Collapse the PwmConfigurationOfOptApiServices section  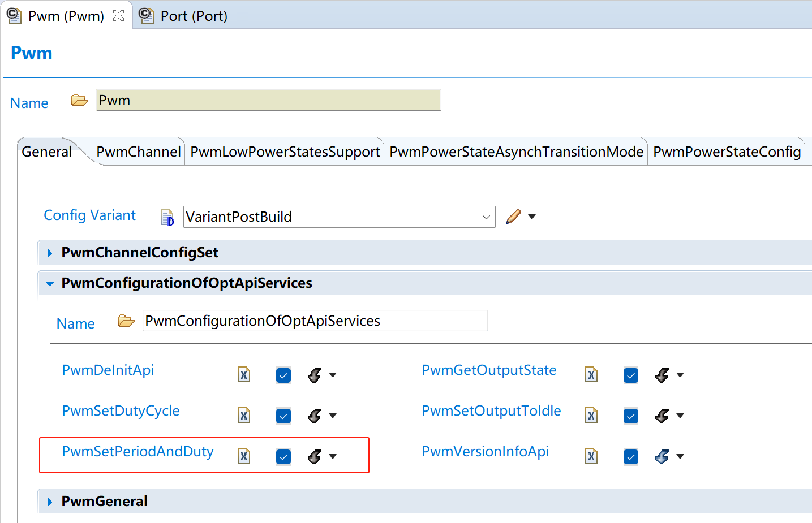(x=50, y=283)
